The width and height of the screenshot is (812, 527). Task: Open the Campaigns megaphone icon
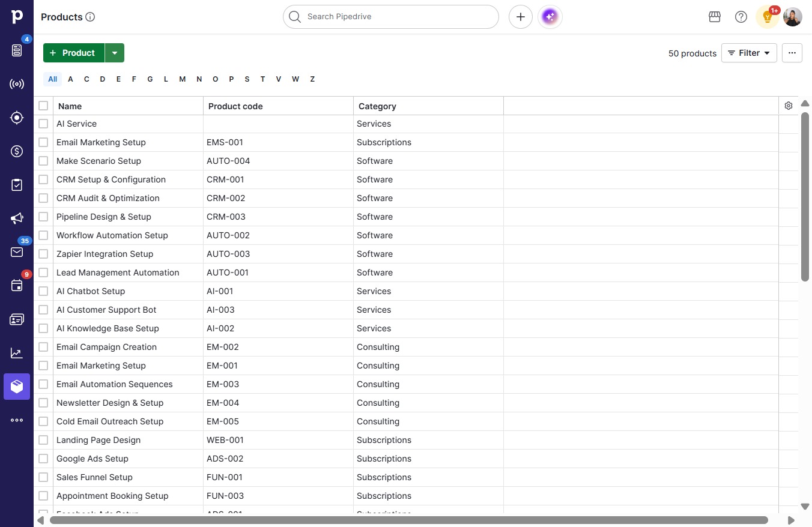[17, 218]
